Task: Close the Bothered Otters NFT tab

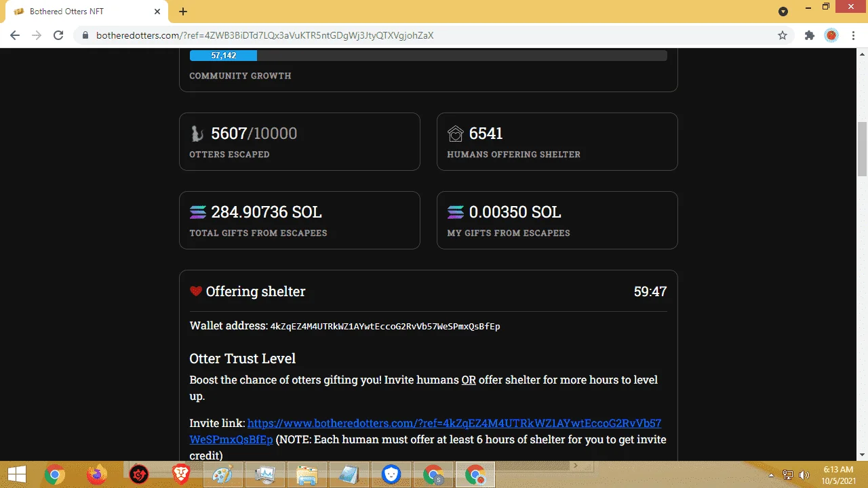Action: pyautogui.click(x=157, y=12)
